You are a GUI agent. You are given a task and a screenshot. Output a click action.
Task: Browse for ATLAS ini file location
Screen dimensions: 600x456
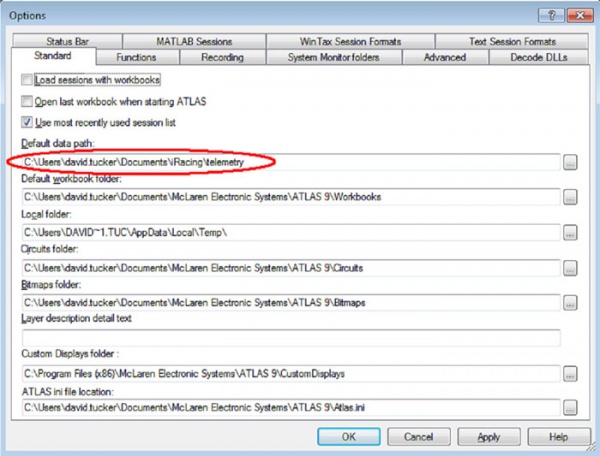570,408
